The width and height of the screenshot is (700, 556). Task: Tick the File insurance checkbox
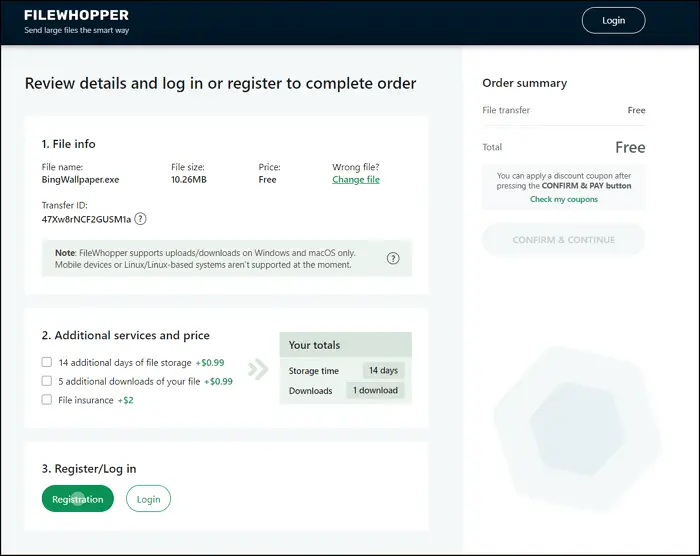(46, 400)
